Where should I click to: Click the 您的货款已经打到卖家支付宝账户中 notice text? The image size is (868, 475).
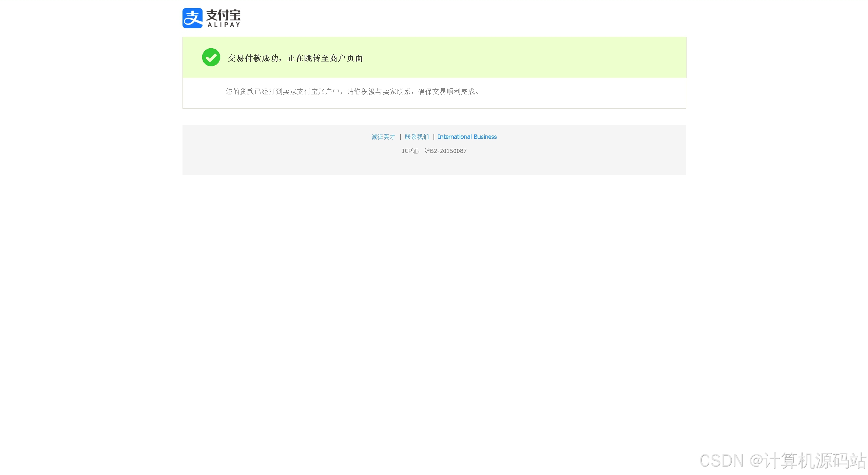pos(353,92)
